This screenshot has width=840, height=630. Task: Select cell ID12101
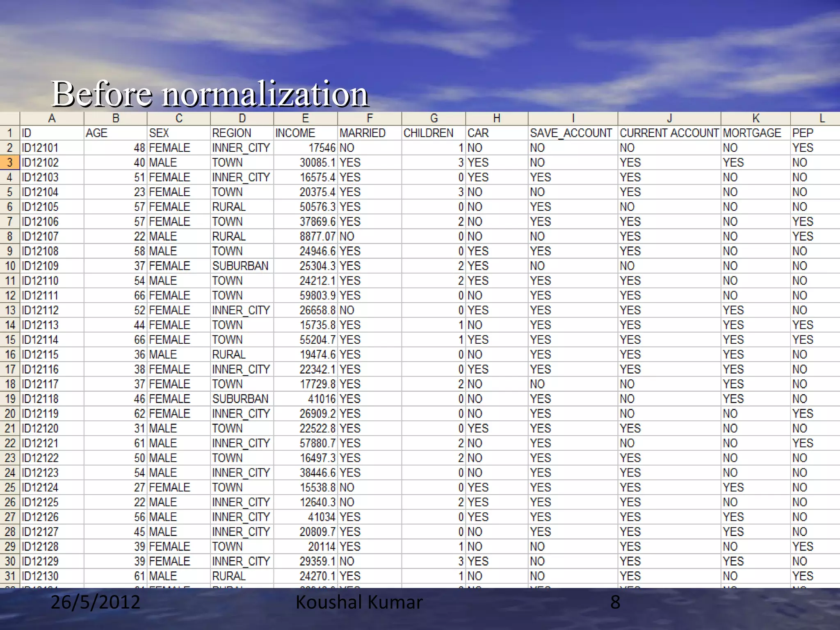click(52, 148)
